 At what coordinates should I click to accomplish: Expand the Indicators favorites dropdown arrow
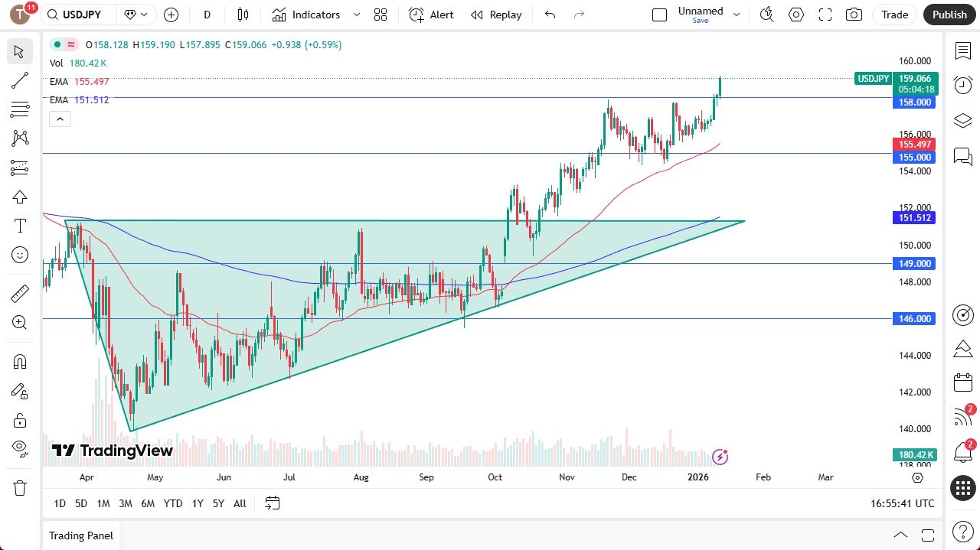356,15
